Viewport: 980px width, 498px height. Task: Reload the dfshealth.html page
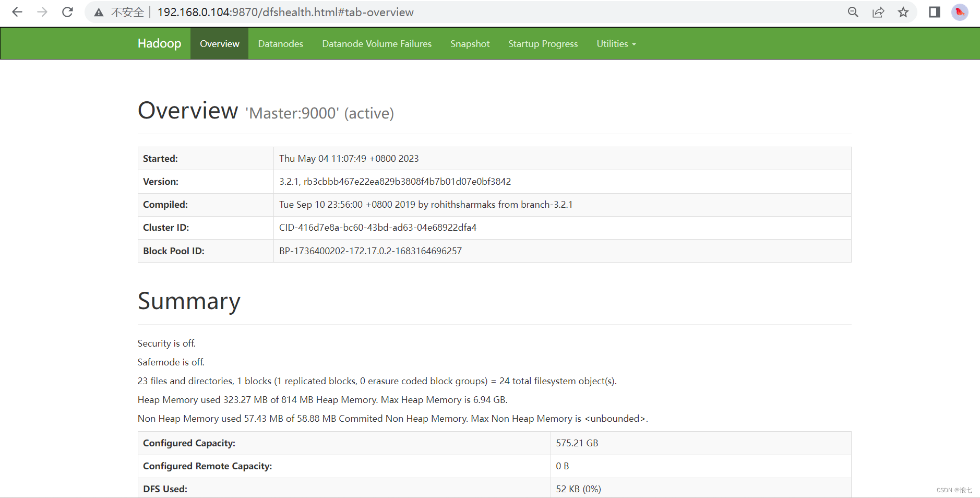click(x=67, y=11)
